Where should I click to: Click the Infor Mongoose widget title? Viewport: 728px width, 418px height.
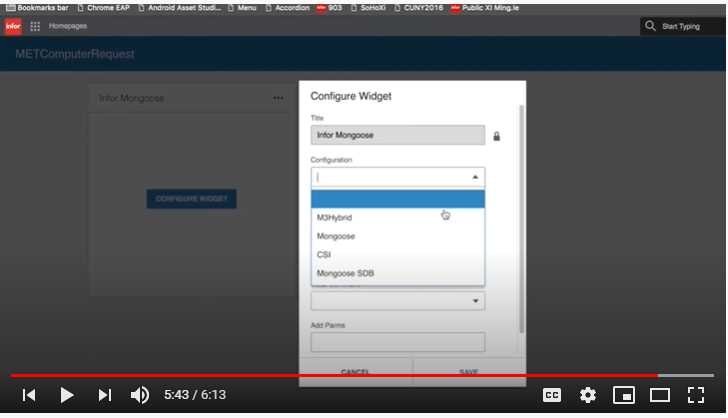[132, 98]
